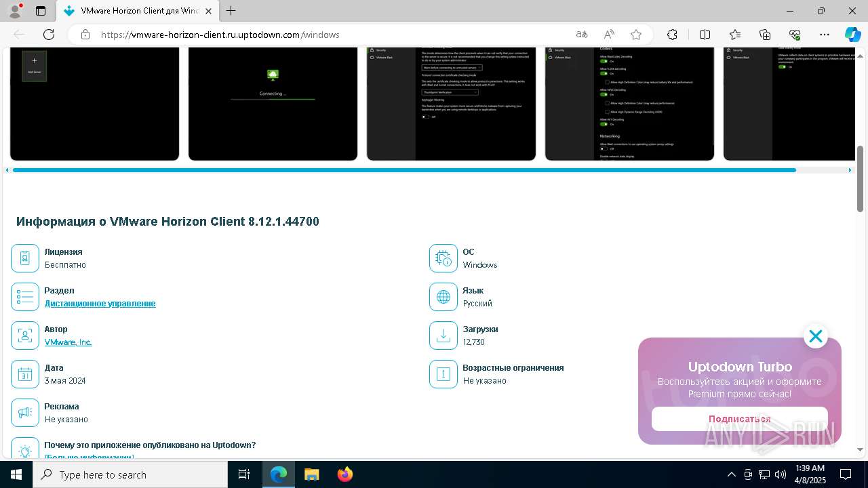The image size is (868, 488).
Task: Select the VMware Horizon Client tab
Action: click(x=138, y=11)
